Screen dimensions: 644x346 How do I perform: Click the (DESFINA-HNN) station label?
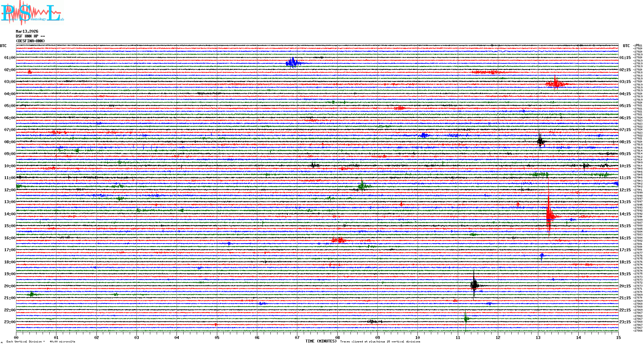(x=30, y=41)
